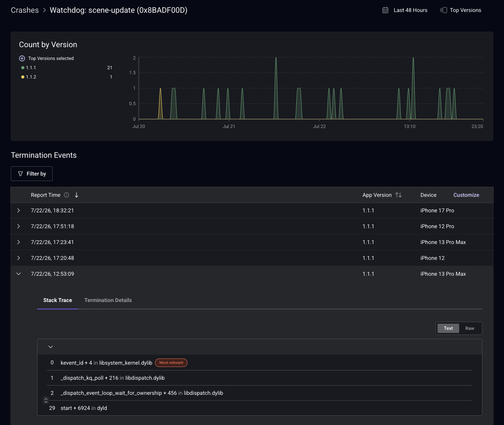Expand hidden frames between frame 2 and 29
Image resolution: width=504 pixels, height=425 pixels.
click(x=46, y=401)
